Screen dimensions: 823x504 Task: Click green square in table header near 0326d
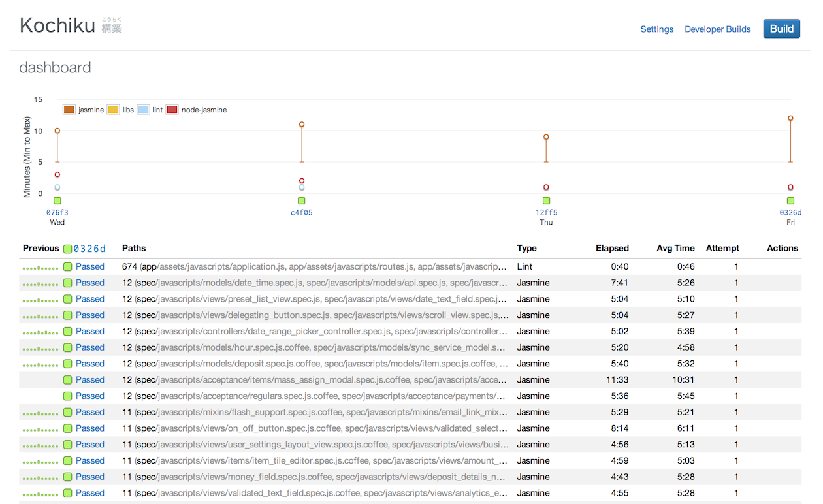(67, 249)
